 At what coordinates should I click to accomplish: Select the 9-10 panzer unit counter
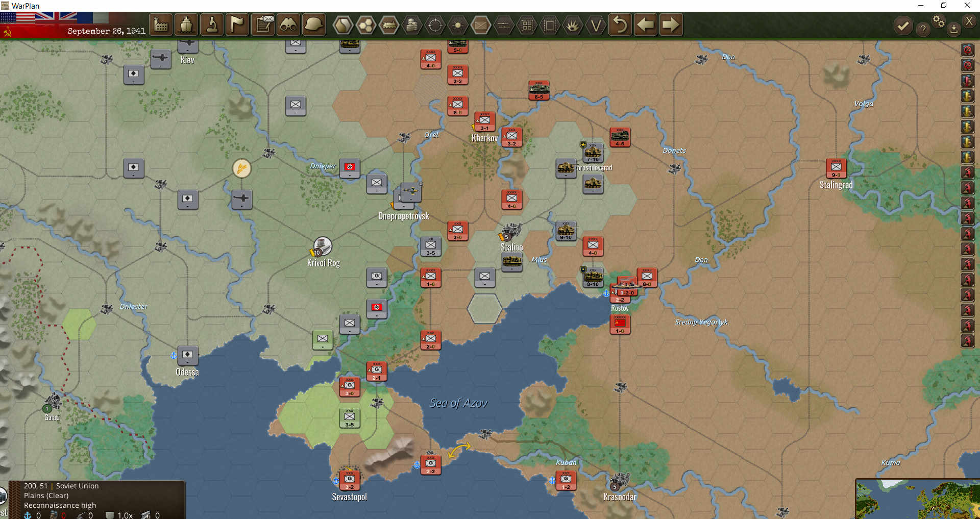click(x=566, y=231)
